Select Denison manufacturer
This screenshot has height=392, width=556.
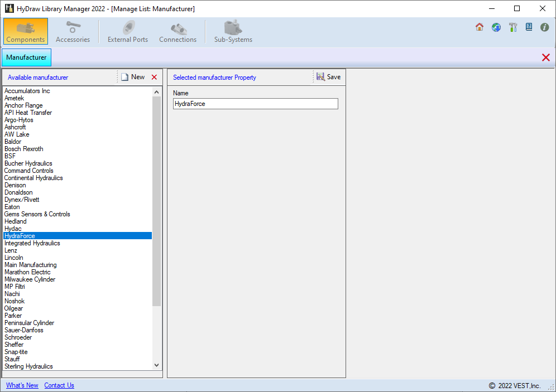78,185
